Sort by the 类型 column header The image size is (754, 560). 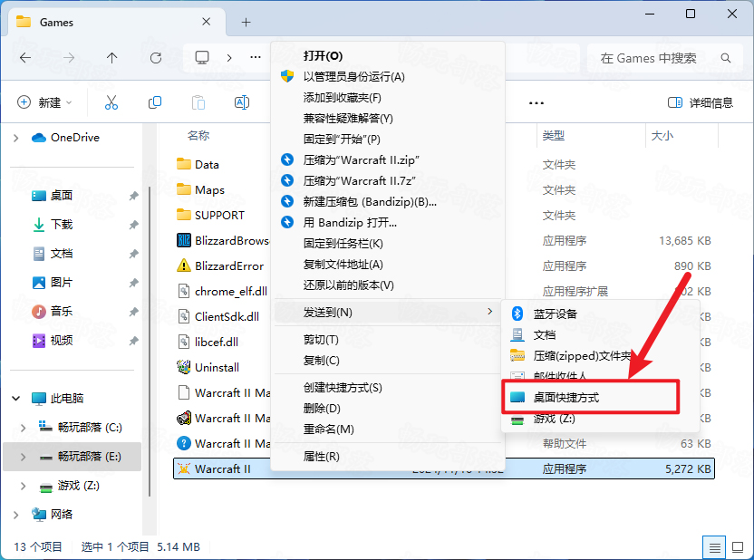click(554, 136)
